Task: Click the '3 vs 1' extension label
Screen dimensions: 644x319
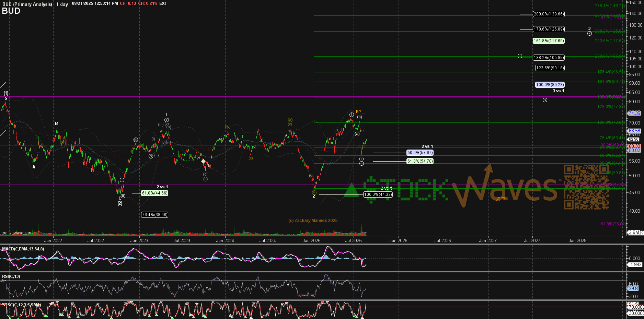Action: pyautogui.click(x=558, y=91)
